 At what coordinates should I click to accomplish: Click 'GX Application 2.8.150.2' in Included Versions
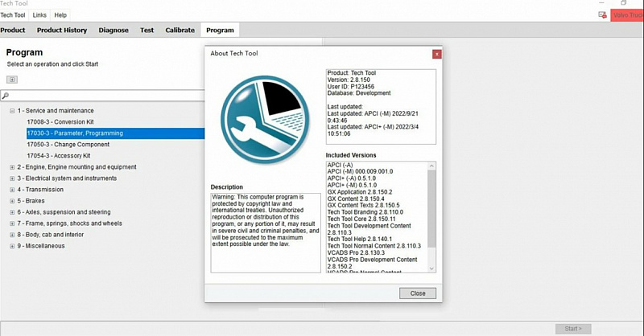click(360, 192)
